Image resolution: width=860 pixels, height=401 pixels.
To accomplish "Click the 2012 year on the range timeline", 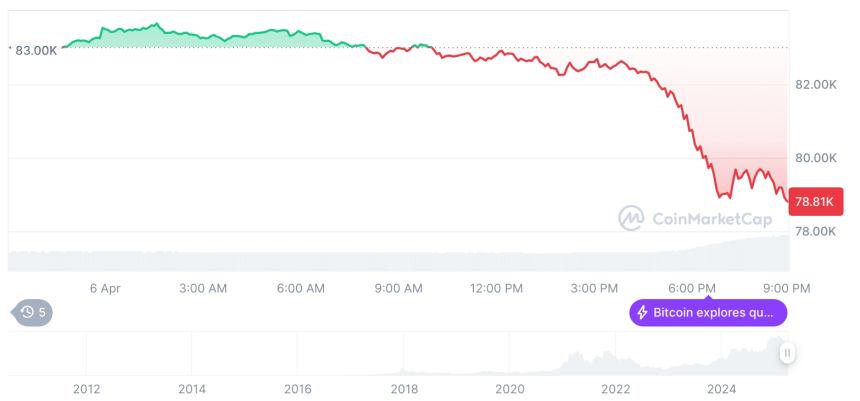I will [86, 389].
